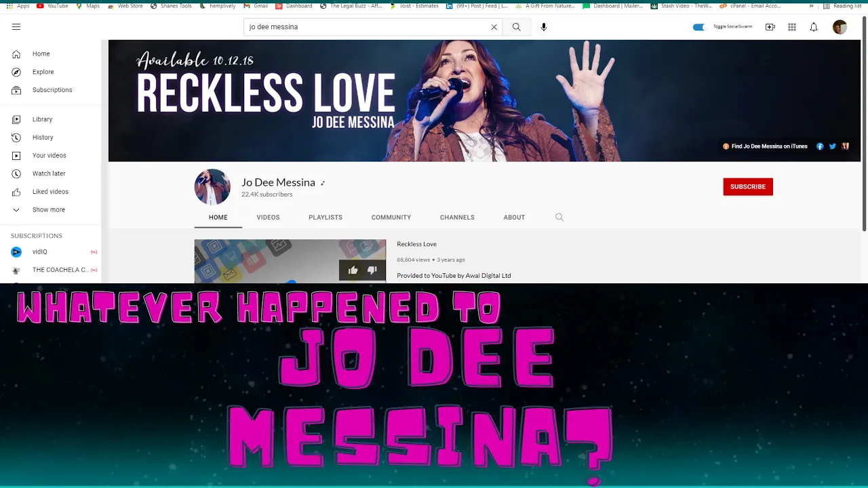
Task: Switch to the COMMUNITY tab
Action: point(391,218)
